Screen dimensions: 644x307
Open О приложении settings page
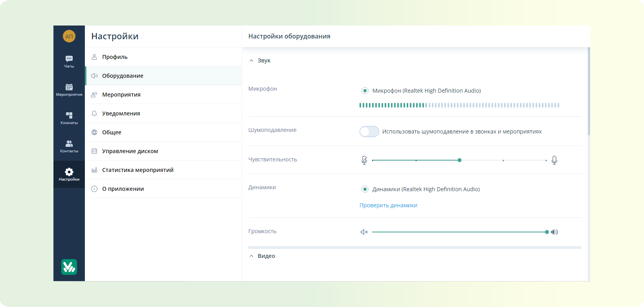tap(123, 189)
